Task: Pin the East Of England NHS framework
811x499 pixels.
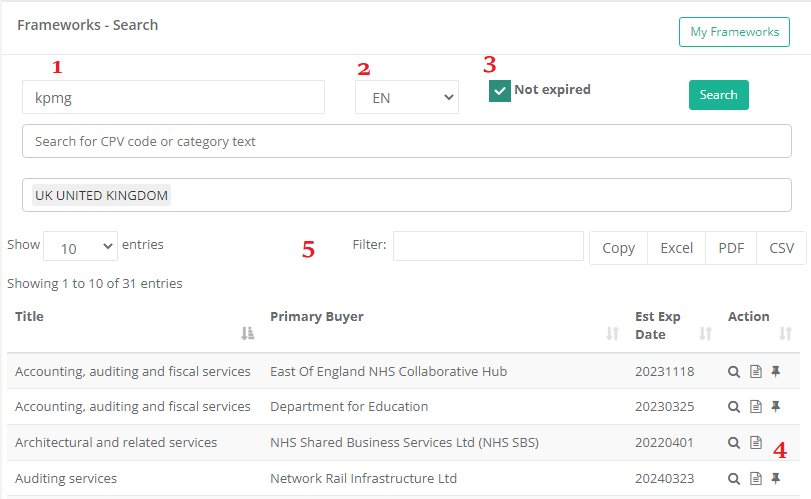Action: (x=776, y=372)
